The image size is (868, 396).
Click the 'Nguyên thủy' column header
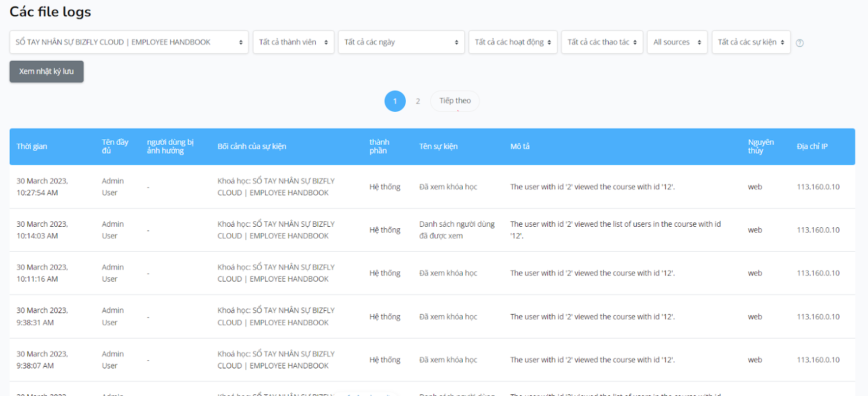[761, 146]
